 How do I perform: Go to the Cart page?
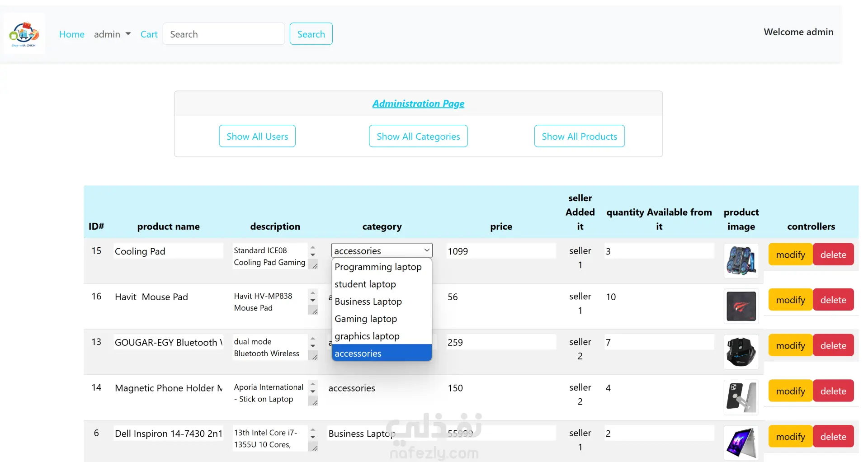click(x=149, y=34)
